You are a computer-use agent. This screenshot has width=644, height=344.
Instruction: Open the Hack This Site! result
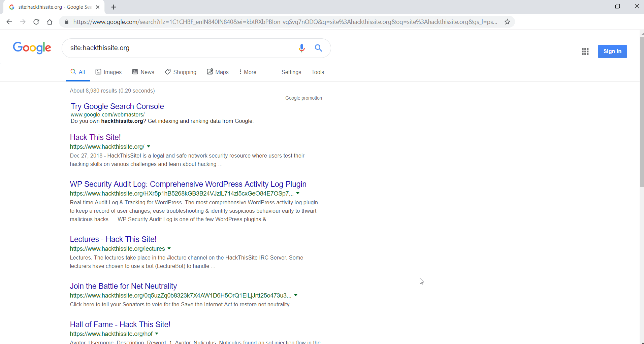(95, 137)
